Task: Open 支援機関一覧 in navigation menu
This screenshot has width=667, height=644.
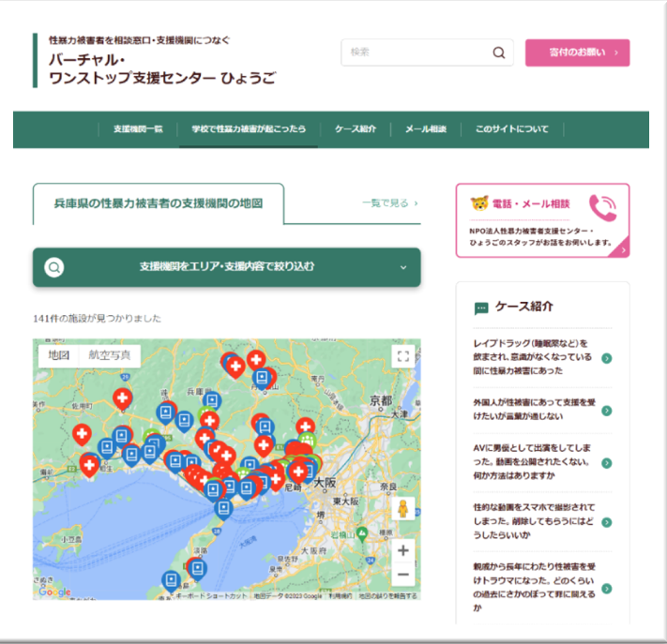Action: 138,129
